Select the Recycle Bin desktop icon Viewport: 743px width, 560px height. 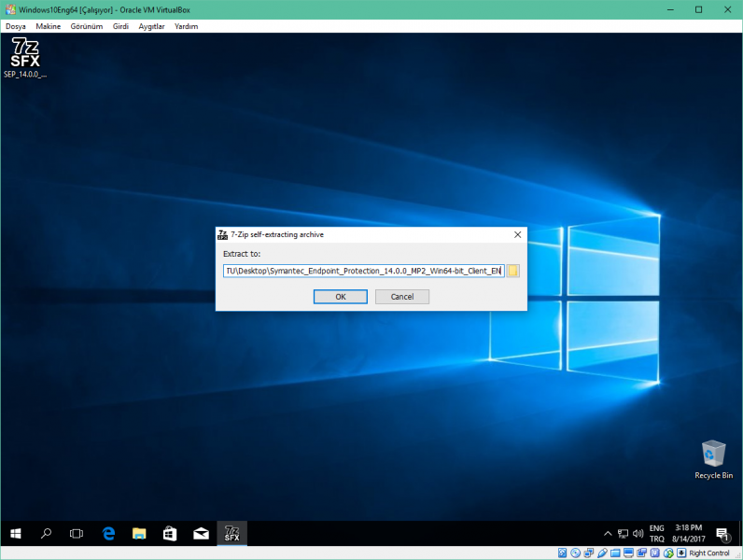coord(714,459)
